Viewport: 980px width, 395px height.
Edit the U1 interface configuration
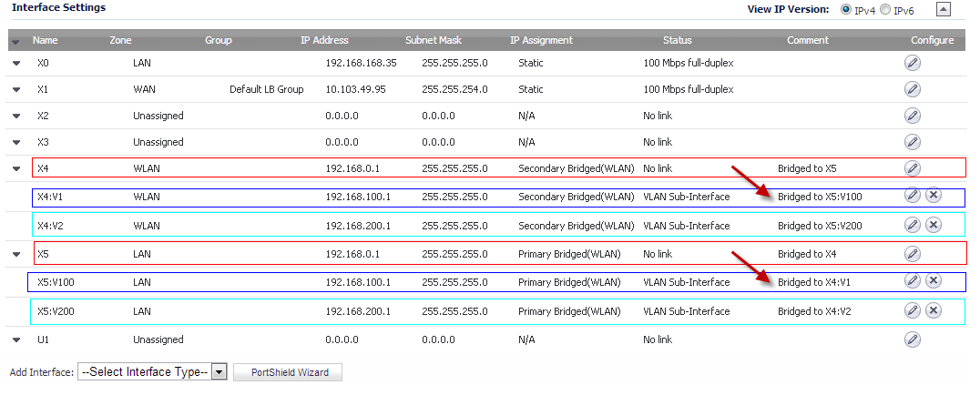(913, 339)
